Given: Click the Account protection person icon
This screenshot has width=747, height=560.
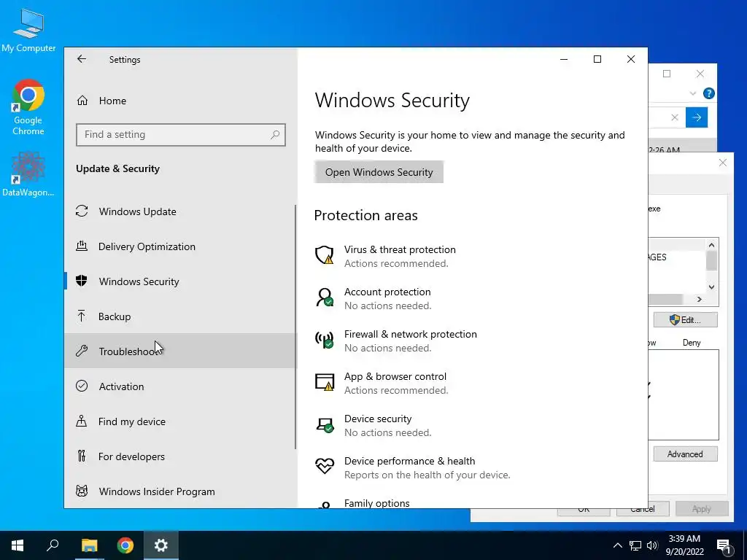Looking at the screenshot, I should click(x=325, y=297).
